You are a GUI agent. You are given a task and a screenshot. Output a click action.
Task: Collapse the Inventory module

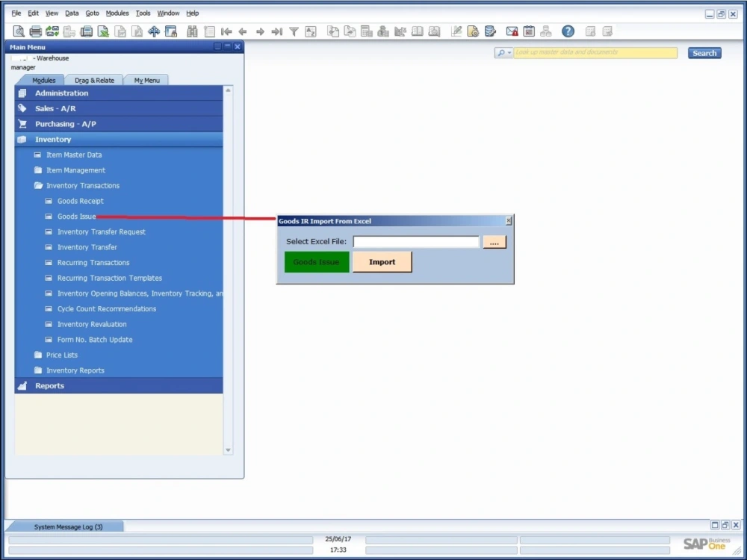click(119, 139)
